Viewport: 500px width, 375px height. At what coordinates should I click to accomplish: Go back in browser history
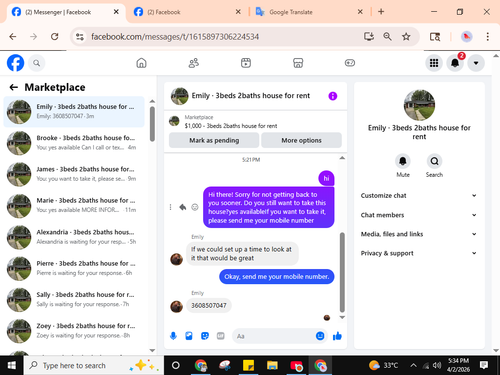pyautogui.click(x=13, y=36)
